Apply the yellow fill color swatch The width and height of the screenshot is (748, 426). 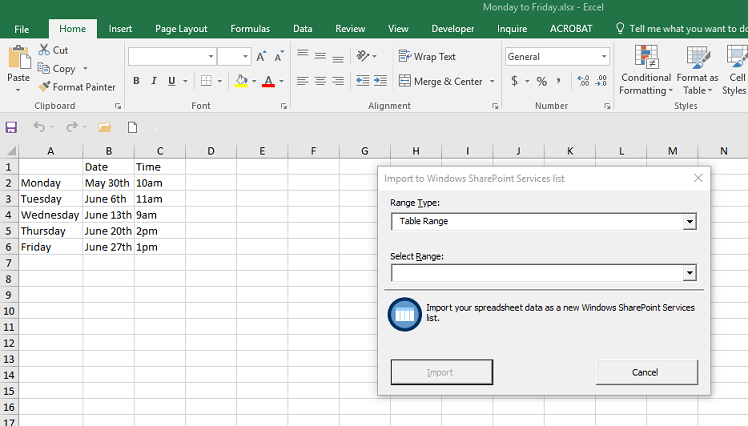[241, 81]
